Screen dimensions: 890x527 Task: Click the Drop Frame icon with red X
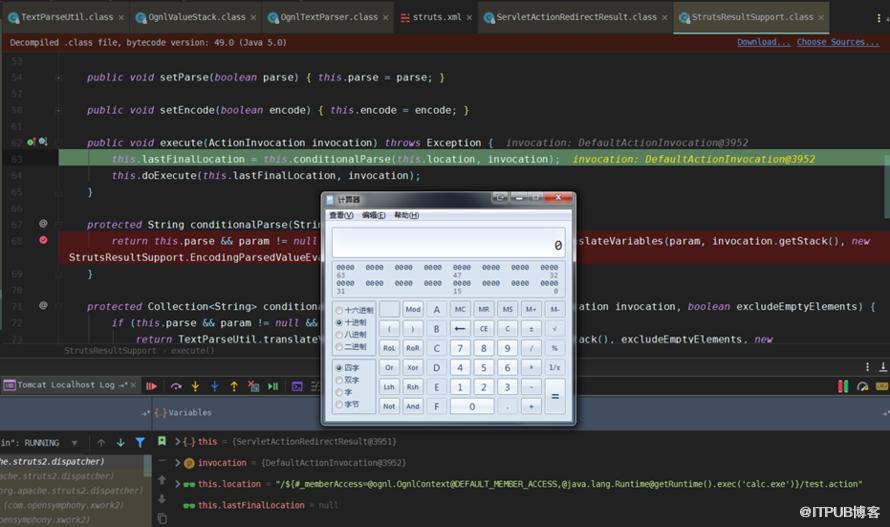tap(253, 386)
